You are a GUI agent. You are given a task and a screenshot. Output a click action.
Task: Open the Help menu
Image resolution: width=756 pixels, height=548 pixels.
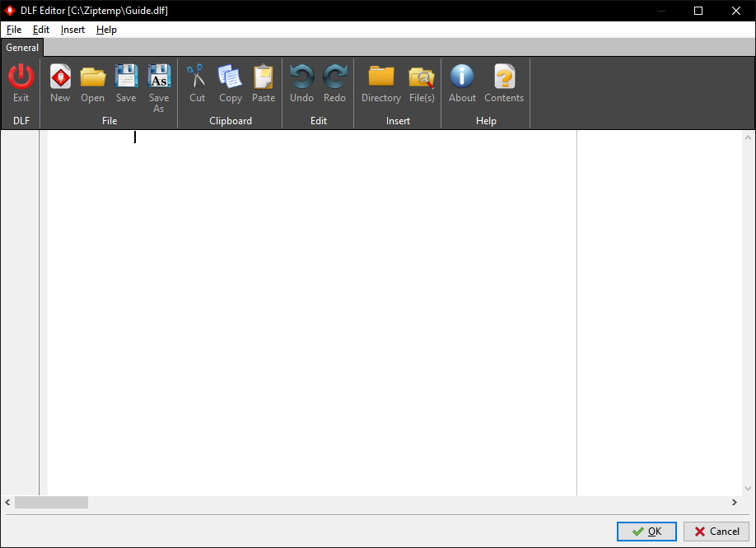(x=106, y=30)
